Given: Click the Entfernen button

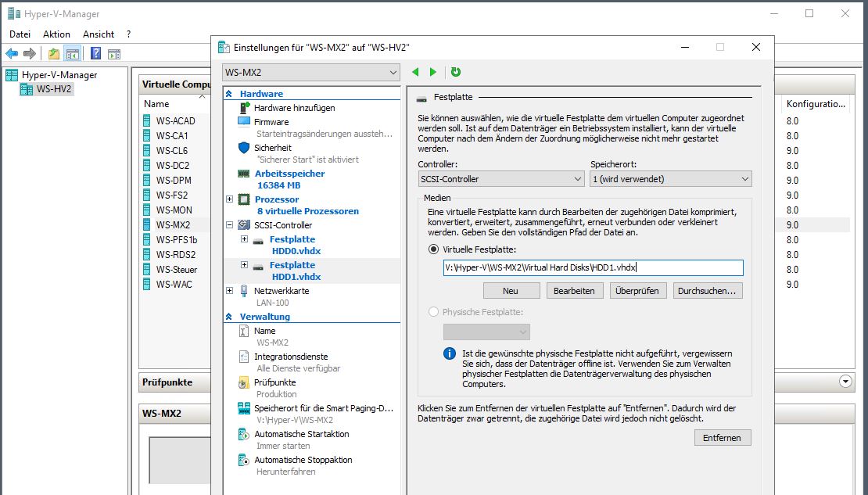Looking at the screenshot, I should click(723, 438).
